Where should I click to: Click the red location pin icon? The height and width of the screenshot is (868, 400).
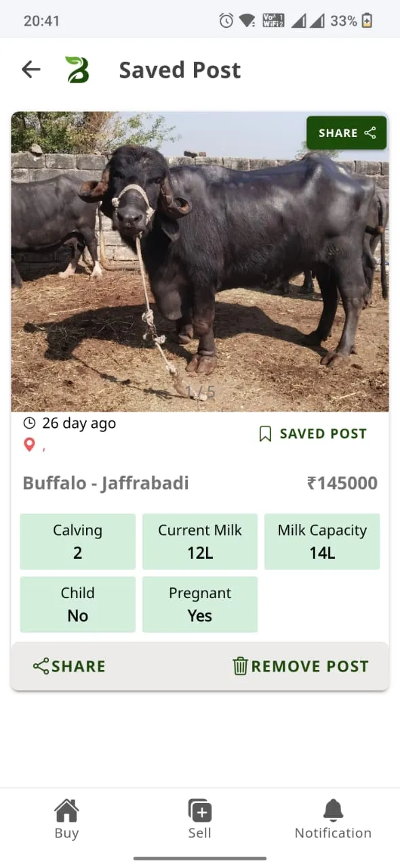click(28, 445)
